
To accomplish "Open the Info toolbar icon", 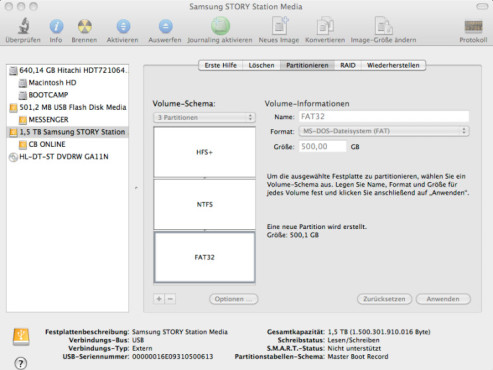I will (x=56, y=26).
